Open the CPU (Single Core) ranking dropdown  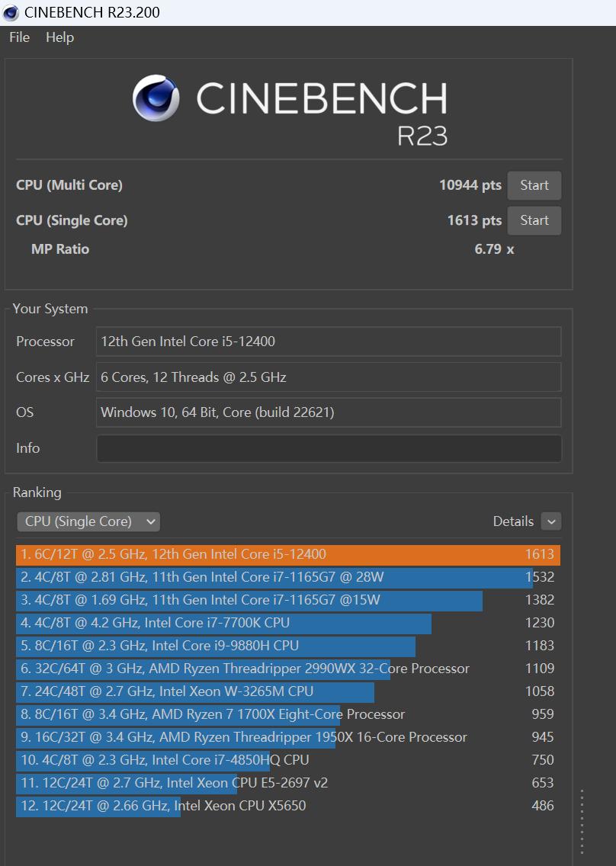click(x=88, y=521)
